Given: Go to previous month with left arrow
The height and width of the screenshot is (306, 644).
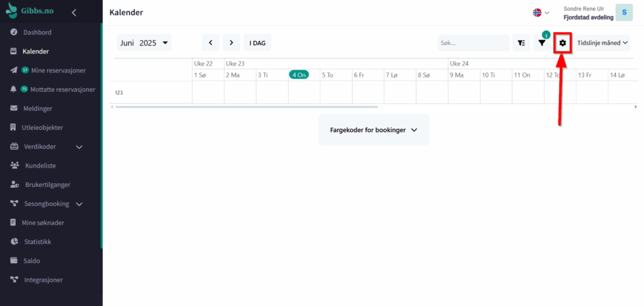Looking at the screenshot, I should tap(210, 43).
